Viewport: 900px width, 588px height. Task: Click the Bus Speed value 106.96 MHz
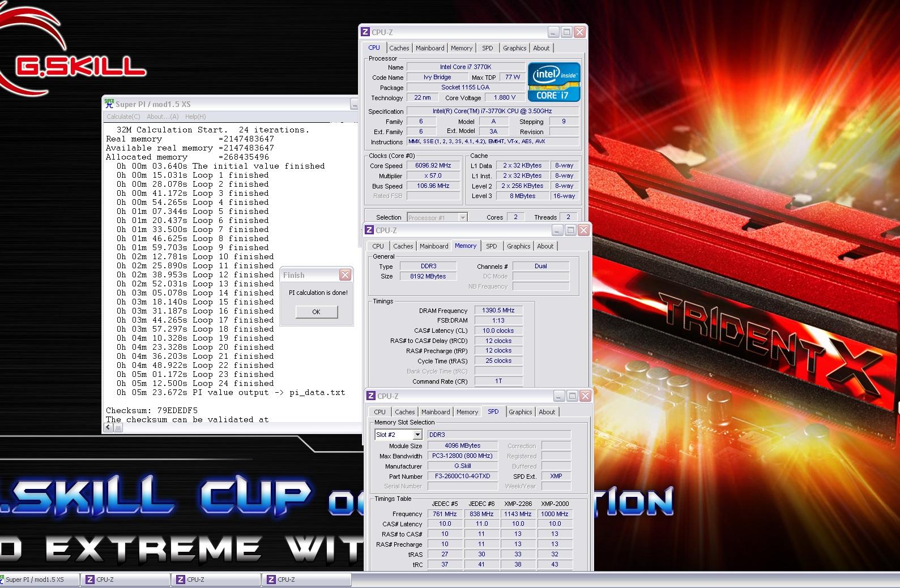point(433,186)
